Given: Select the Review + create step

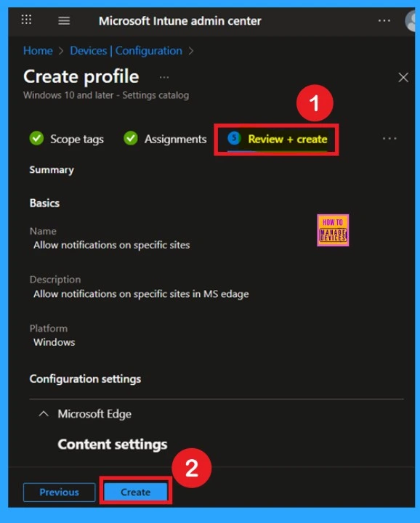Looking at the screenshot, I should pos(277,139).
